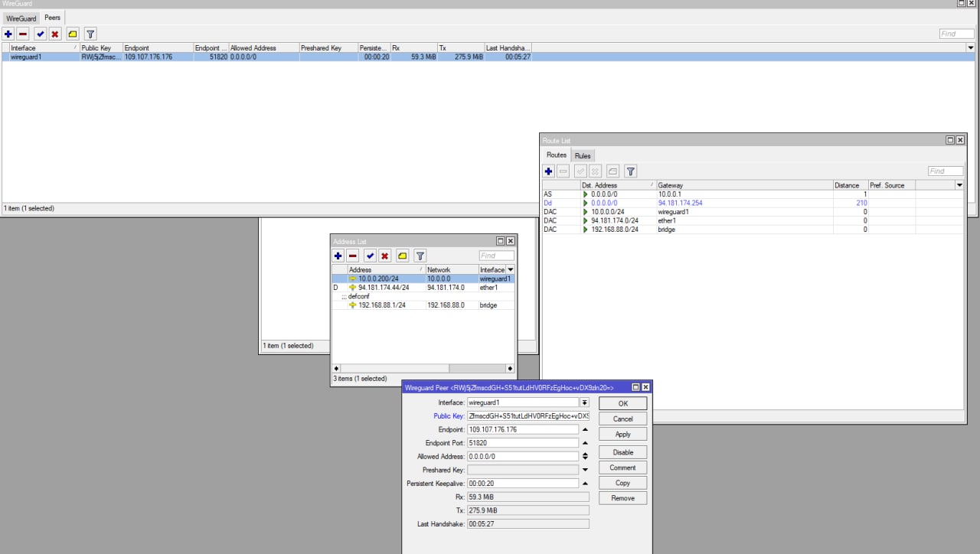Open comment icon in WireGuard toolbar
Viewport: 980px width, 554px height.
click(73, 34)
